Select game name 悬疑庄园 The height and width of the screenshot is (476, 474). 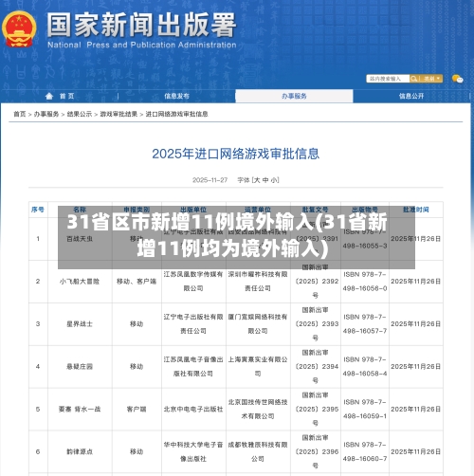point(80,367)
